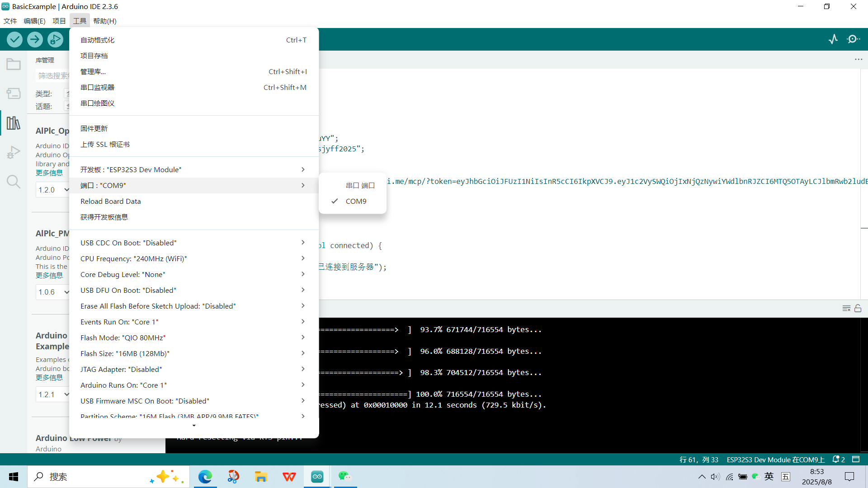Open the notifications bell in status bar
Screen dimensions: 868x488
[x=839, y=460]
